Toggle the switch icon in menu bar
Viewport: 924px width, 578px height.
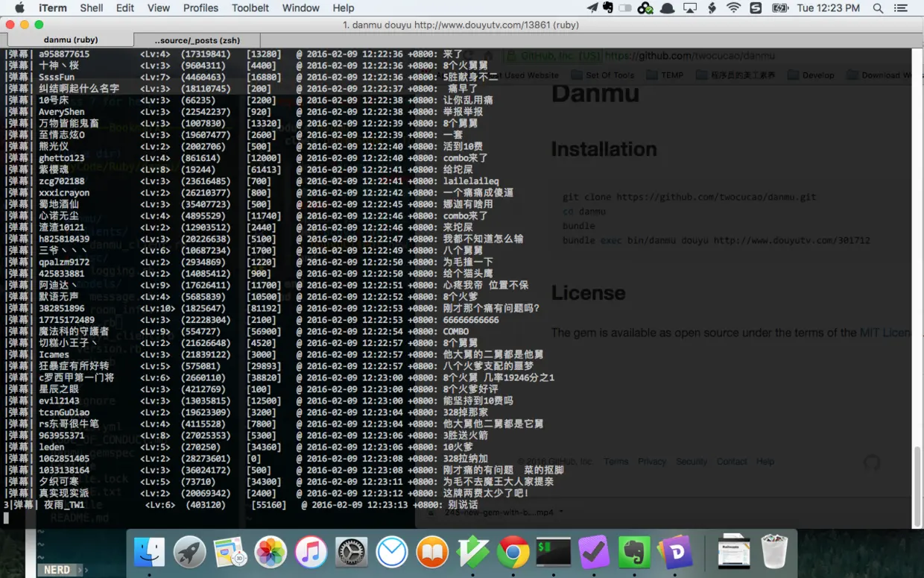pyautogui.click(x=626, y=8)
